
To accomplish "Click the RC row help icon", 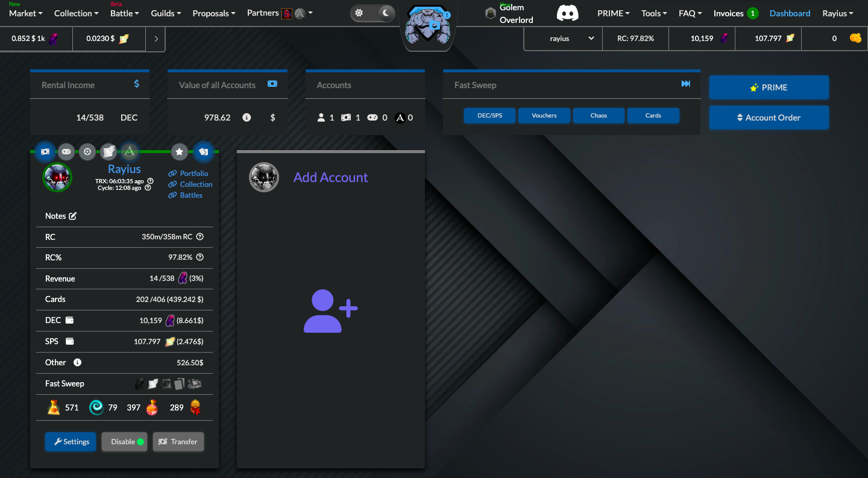I will point(200,237).
